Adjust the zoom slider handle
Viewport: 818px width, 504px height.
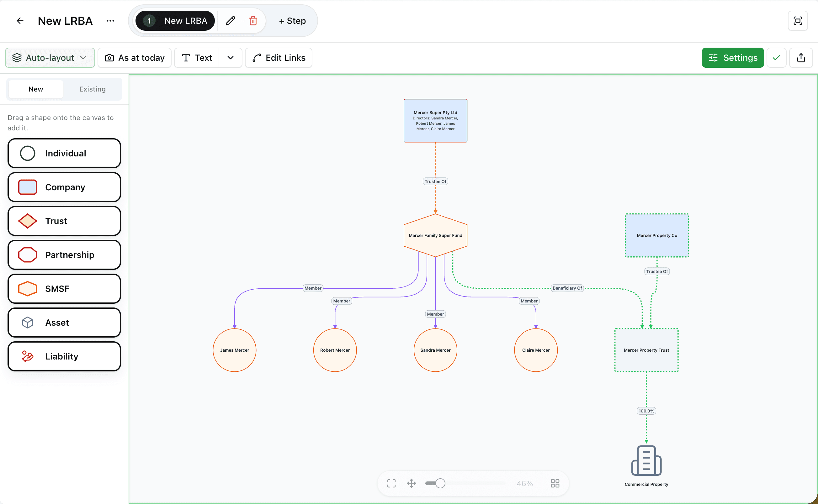(x=440, y=483)
